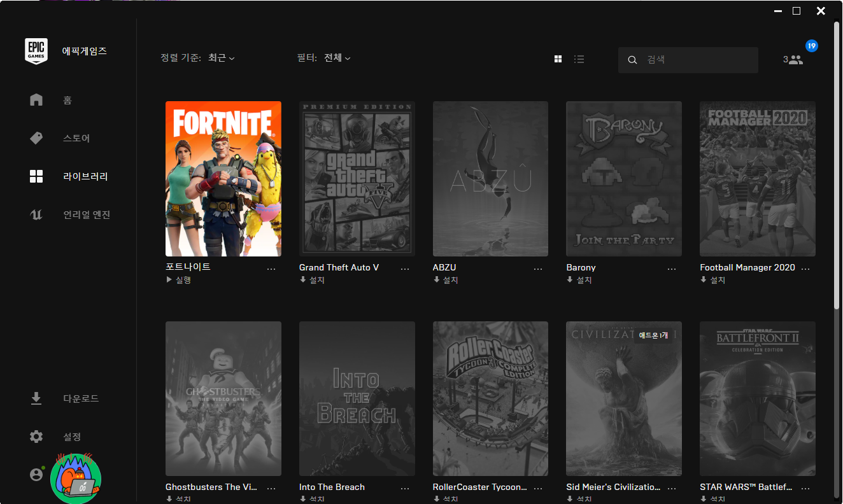Open the Barony game cover
This screenshot has height=504, width=843.
click(624, 179)
